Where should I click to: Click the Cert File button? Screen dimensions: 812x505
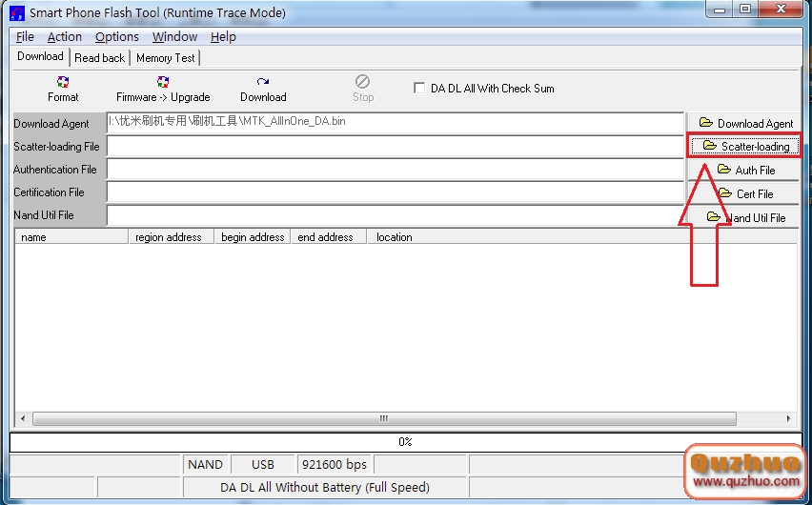pyautogui.click(x=745, y=193)
